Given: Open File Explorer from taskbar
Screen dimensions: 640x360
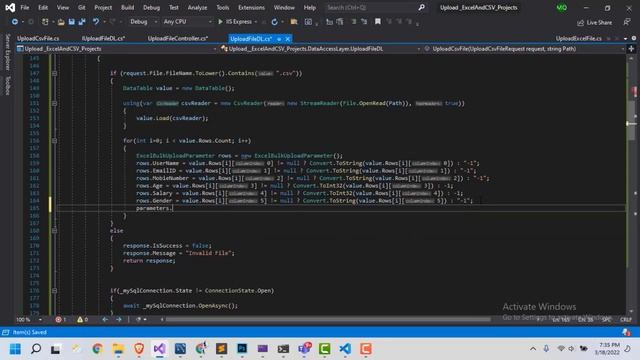Looking at the screenshot, I should click(x=118, y=349).
